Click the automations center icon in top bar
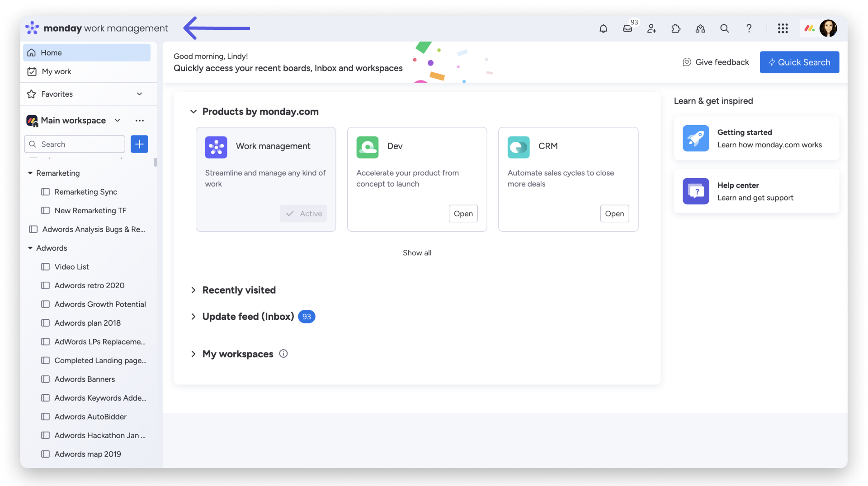Image resolution: width=868 pixels, height=486 pixels. coord(700,28)
